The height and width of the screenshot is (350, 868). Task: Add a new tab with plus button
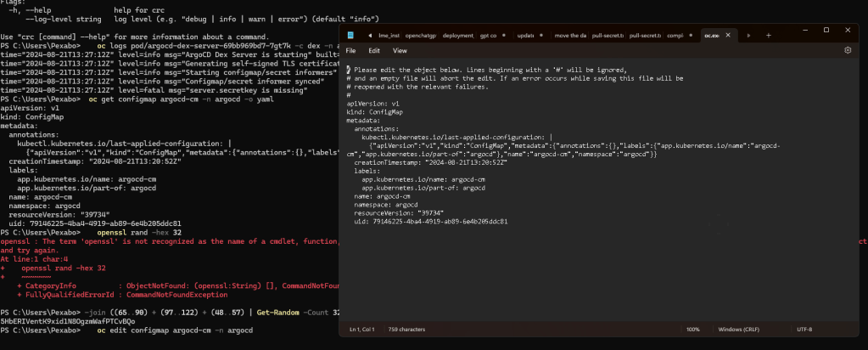pos(769,35)
